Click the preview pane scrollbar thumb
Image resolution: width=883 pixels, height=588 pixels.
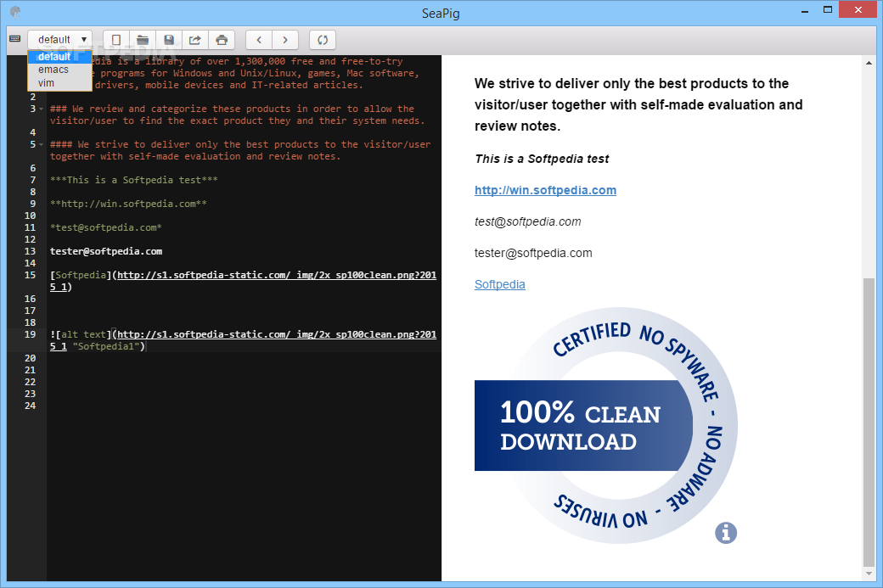click(869, 422)
